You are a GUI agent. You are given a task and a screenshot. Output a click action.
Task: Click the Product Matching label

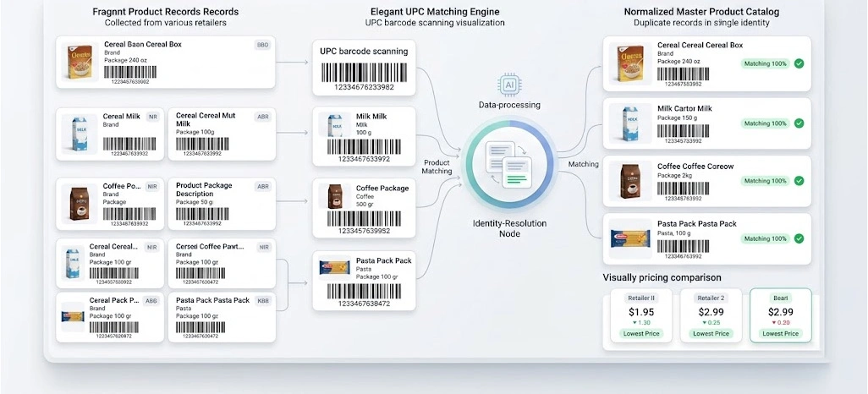pos(437,167)
